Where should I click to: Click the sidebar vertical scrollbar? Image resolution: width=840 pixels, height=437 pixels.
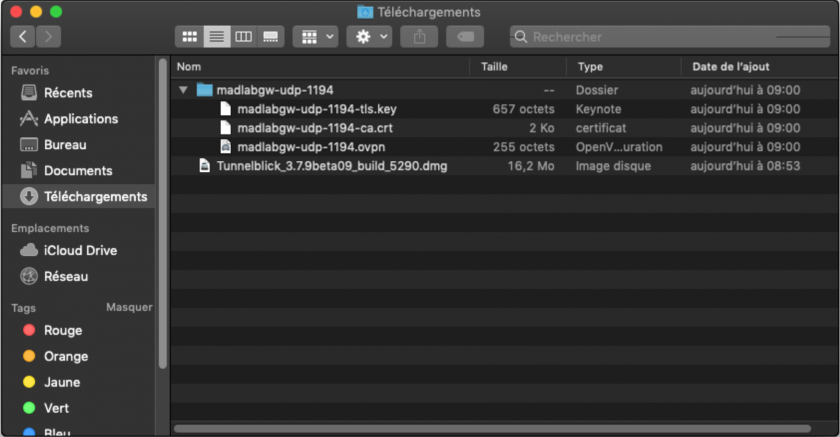(163, 213)
